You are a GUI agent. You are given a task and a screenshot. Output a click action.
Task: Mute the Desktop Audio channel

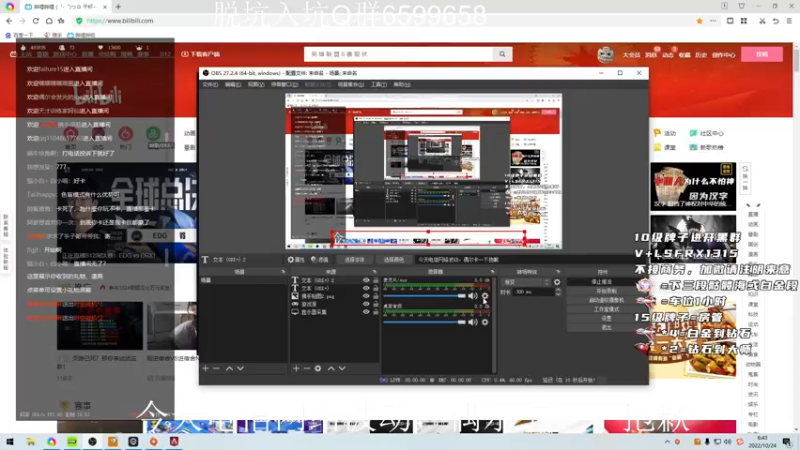tap(473, 322)
